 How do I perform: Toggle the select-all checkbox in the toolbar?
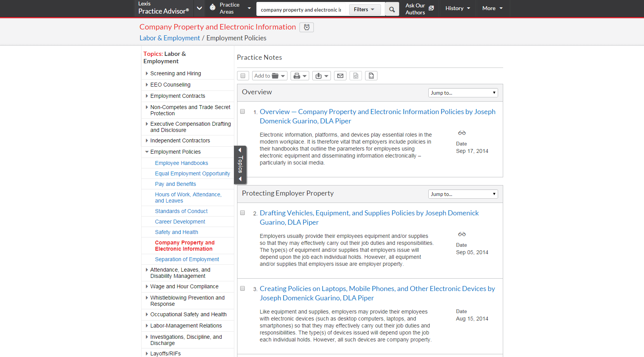click(x=243, y=76)
